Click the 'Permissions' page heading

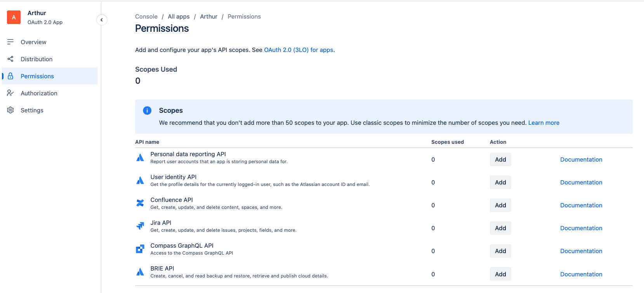(x=162, y=29)
